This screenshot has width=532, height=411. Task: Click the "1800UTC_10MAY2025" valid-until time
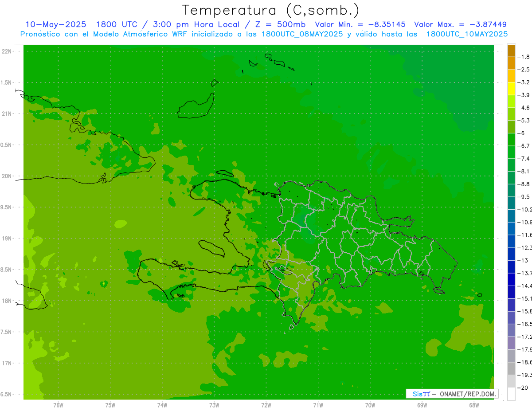coord(467,34)
